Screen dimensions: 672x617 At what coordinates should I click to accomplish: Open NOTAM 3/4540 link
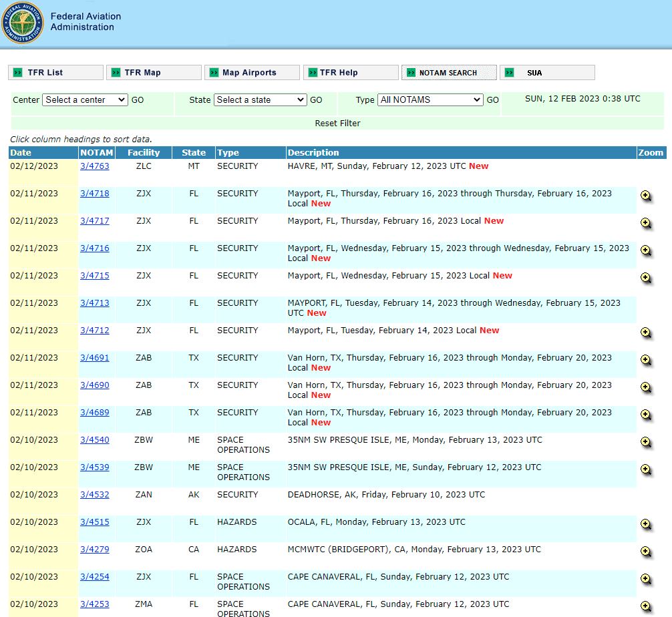click(x=95, y=441)
